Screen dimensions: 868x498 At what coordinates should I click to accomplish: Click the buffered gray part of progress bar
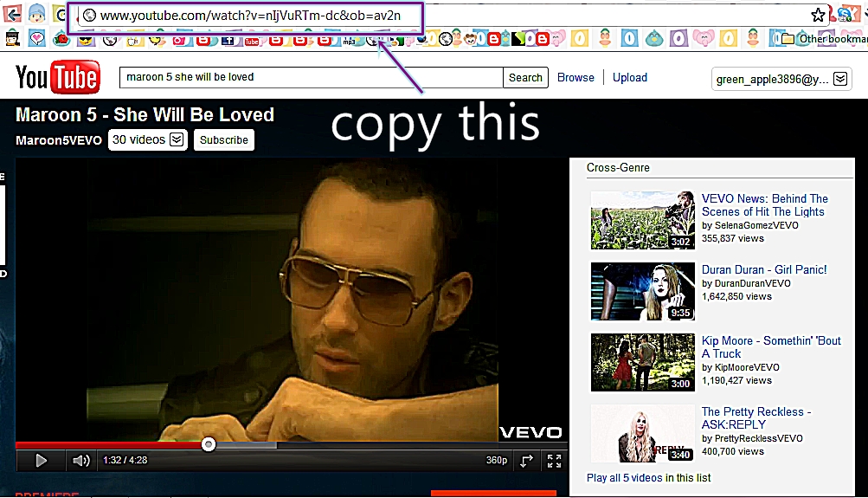pyautogui.click(x=247, y=445)
